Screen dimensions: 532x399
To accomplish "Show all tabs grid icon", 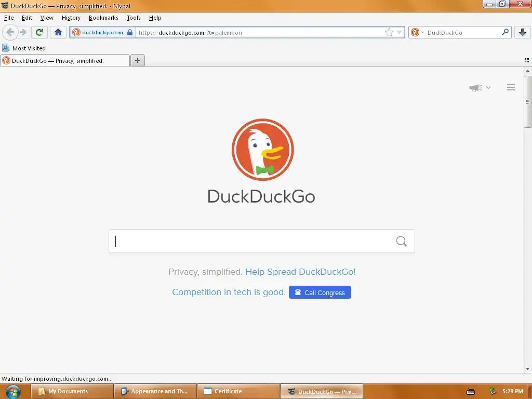I will (x=527, y=60).
